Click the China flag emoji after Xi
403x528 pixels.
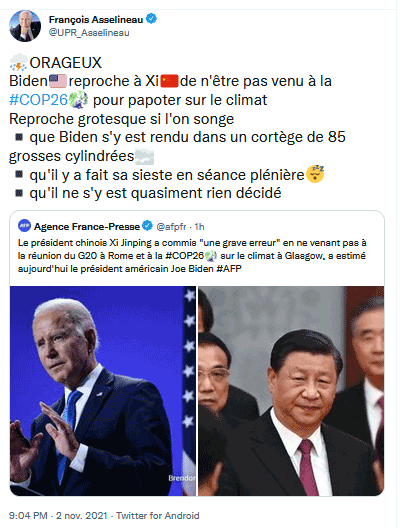tap(169, 81)
